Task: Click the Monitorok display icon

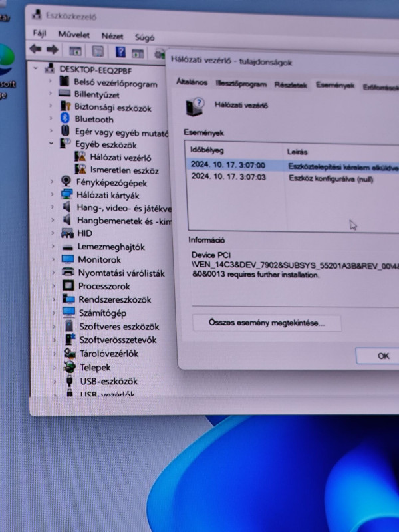Action: 68,259
